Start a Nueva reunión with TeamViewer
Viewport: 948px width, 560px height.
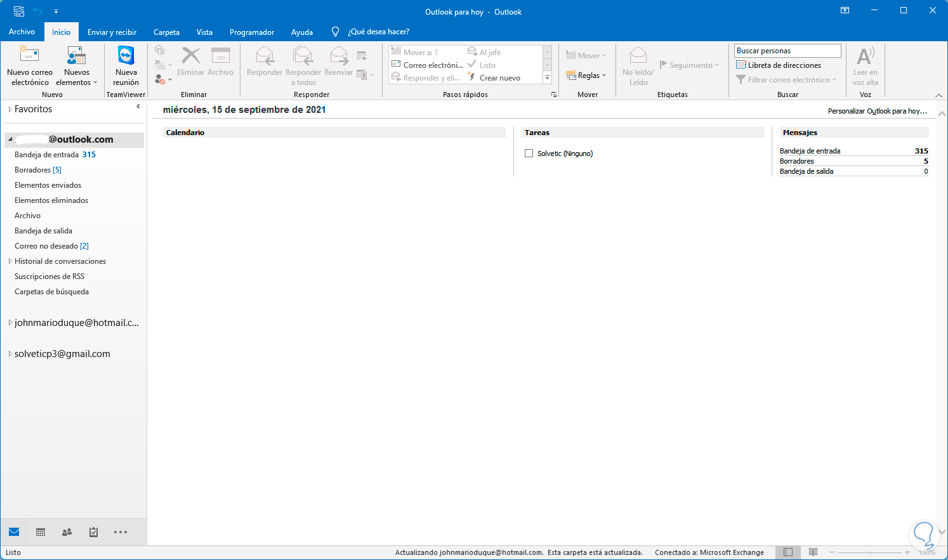pos(126,66)
